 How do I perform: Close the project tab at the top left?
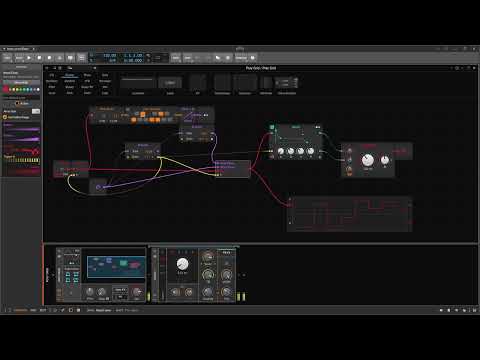[x=33, y=49]
